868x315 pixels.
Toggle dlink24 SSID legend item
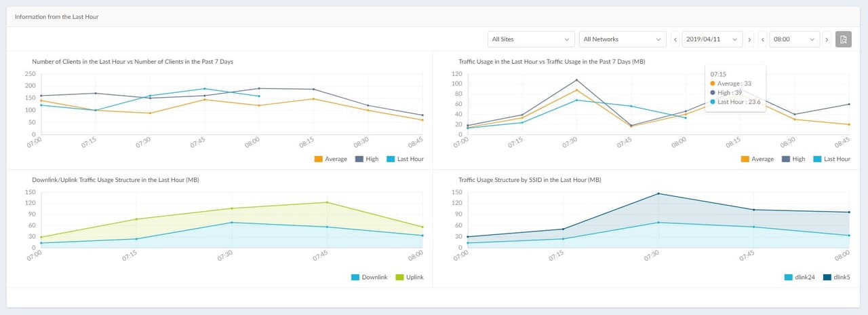[800, 277]
